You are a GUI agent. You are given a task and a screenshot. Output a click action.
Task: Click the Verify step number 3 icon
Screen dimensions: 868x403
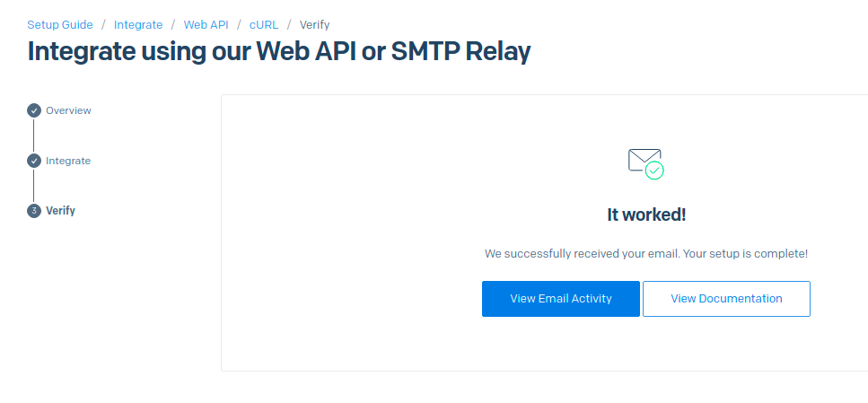tap(34, 211)
